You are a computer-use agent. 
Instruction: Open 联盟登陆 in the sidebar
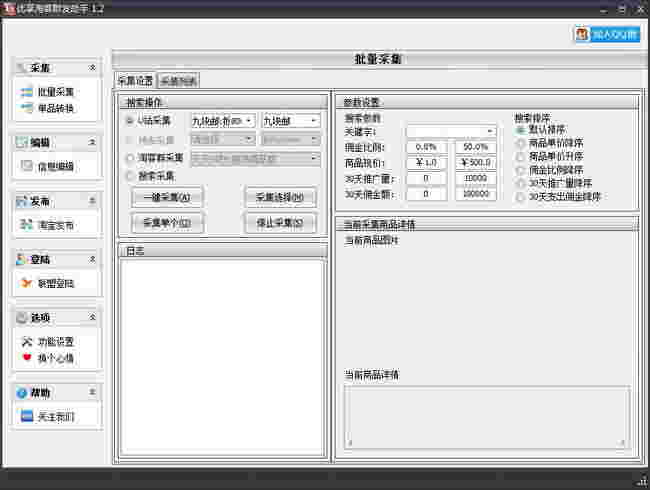[x=55, y=283]
